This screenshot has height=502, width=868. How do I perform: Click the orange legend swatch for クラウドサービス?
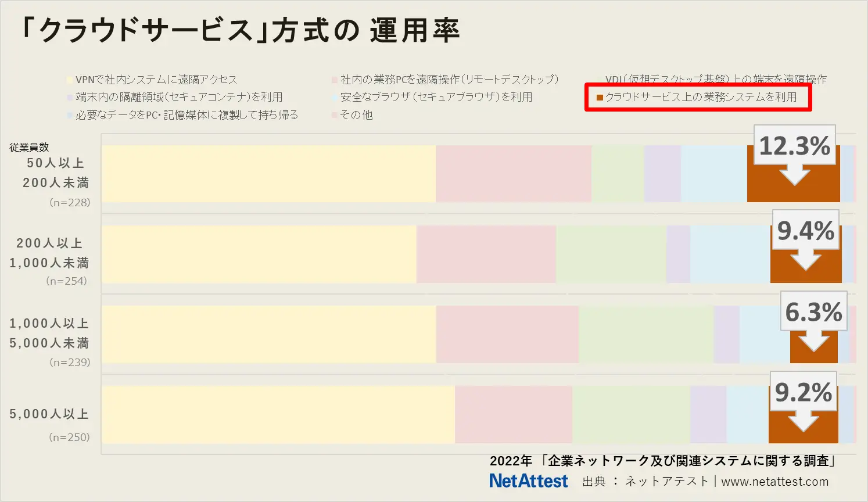pyautogui.click(x=600, y=98)
